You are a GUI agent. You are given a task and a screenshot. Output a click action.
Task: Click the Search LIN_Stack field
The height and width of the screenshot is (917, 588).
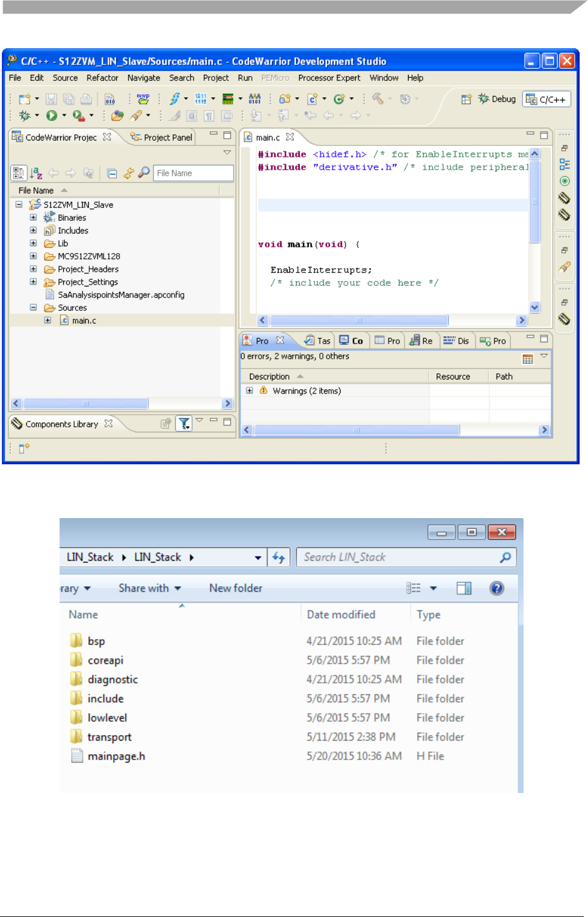coord(406,557)
